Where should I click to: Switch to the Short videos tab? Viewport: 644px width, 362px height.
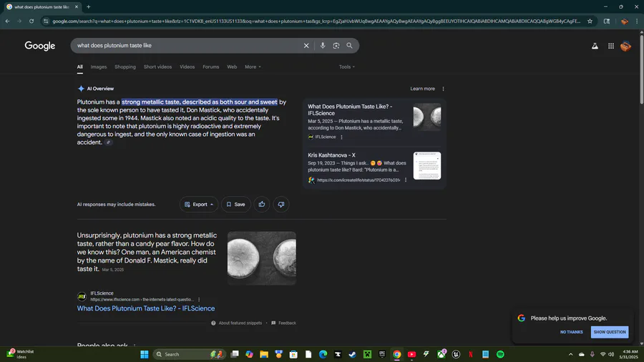click(x=157, y=67)
